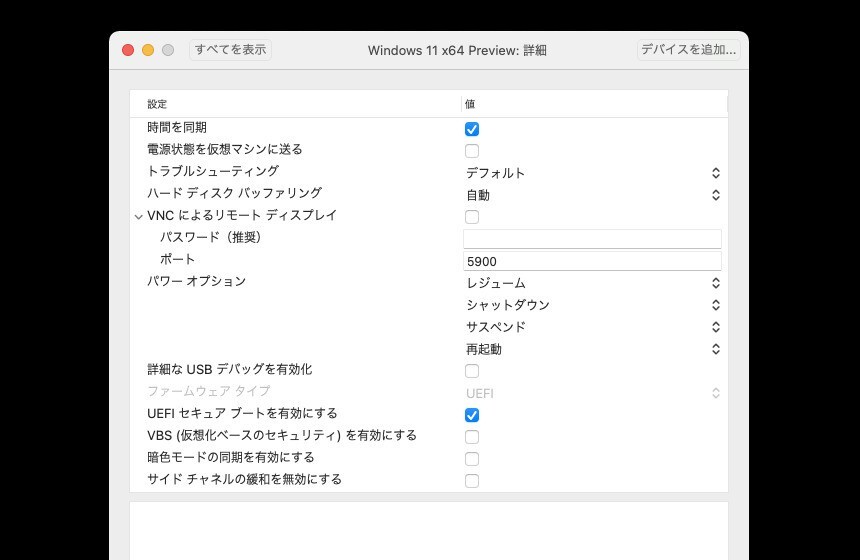Uncheck UEFI セキュア ブートを有効にする checkbox
The width and height of the screenshot is (860, 560).
[x=472, y=415]
